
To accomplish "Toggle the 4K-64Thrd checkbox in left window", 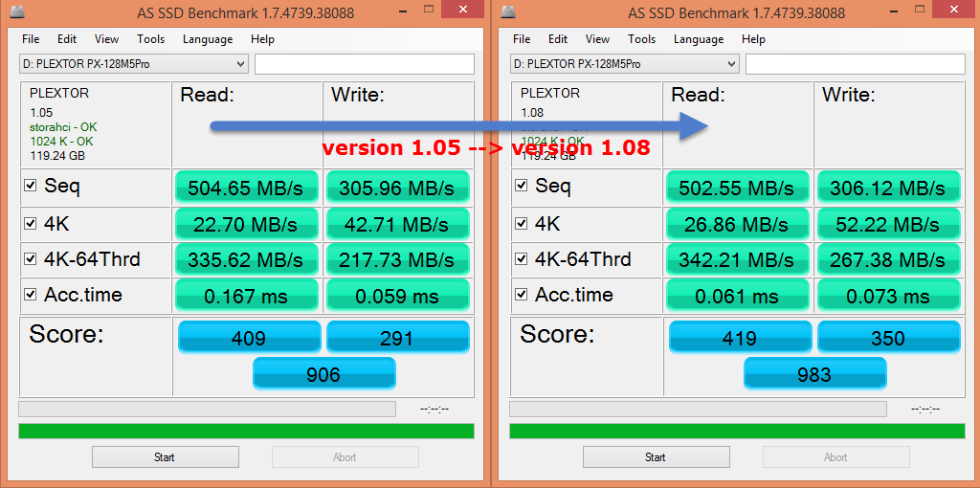I will (x=31, y=259).
